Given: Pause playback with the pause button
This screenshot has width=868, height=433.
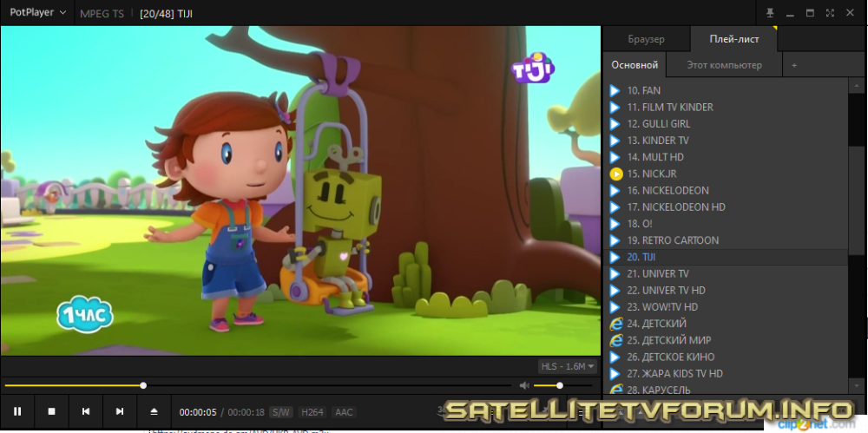Looking at the screenshot, I should [17, 411].
